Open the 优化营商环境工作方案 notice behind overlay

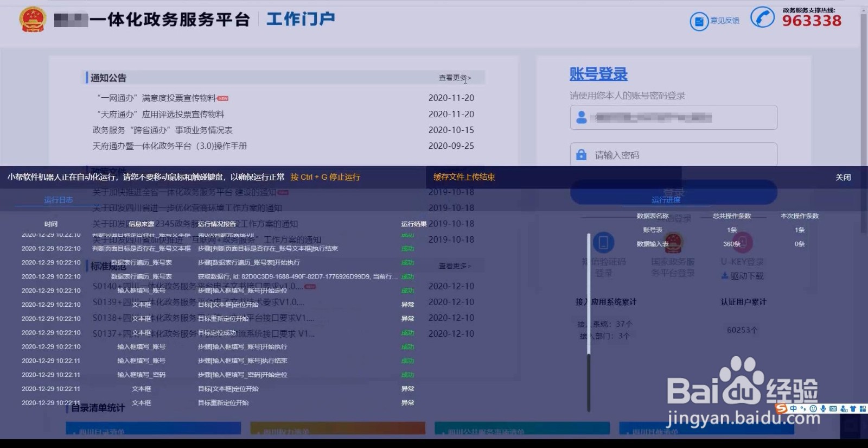(187, 208)
